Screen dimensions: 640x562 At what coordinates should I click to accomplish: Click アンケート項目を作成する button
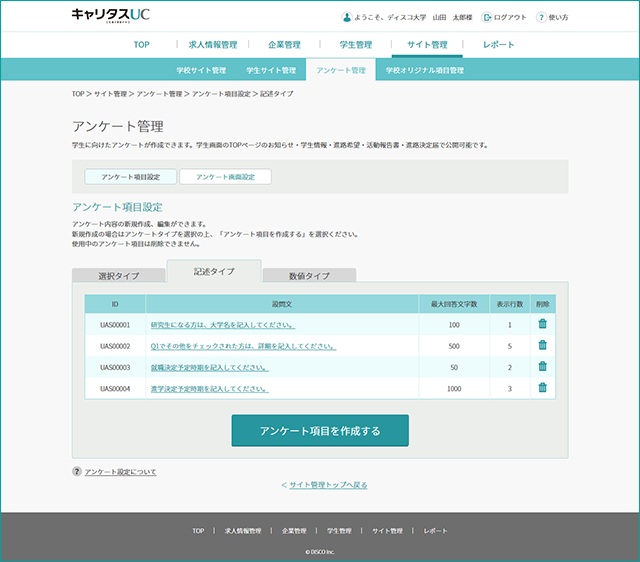320,431
